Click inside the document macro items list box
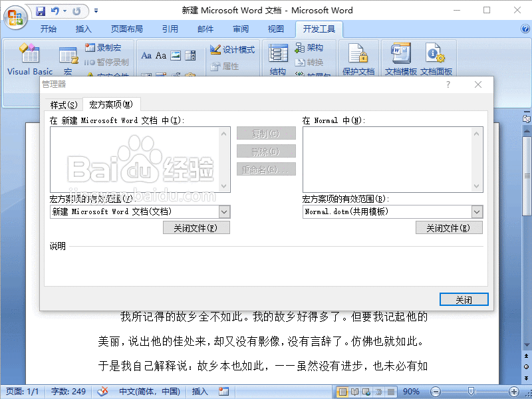The width and height of the screenshot is (532, 399). point(134,160)
